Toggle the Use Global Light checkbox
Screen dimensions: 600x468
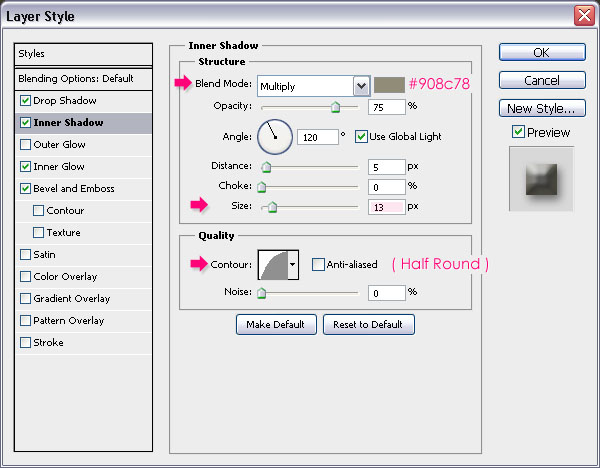[361, 136]
